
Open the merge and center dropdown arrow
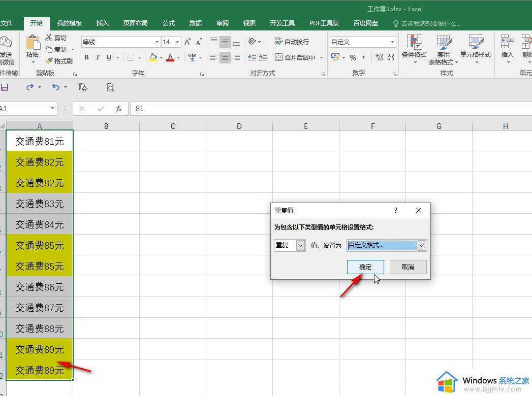(321, 58)
